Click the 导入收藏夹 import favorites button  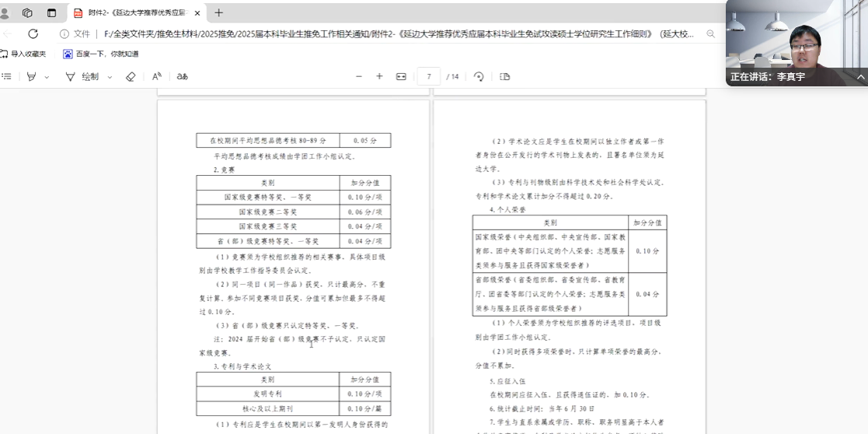(x=23, y=54)
